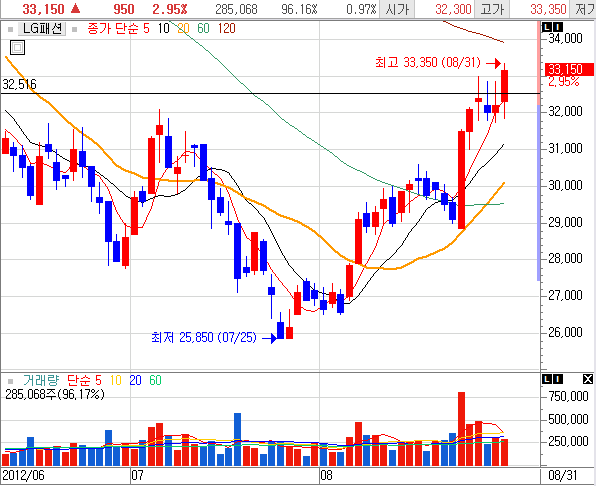The image size is (596, 486).
Task: Click the 시가 header button
Action: pos(397,9)
